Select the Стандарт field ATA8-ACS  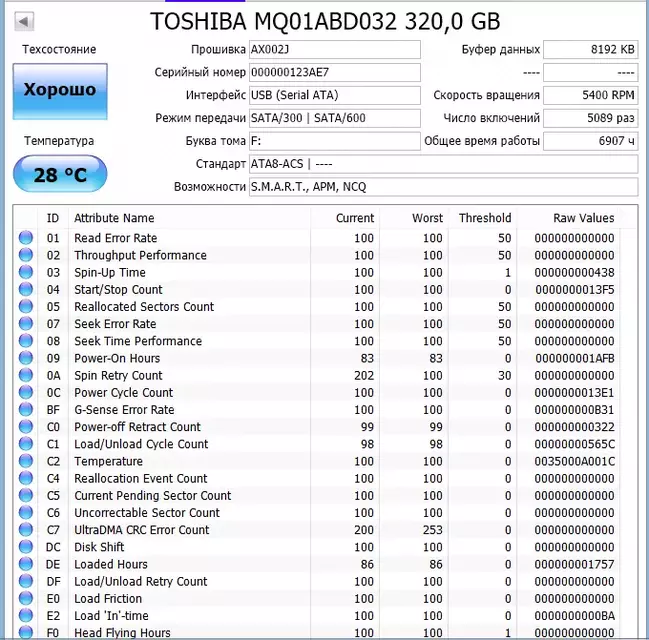tap(444, 164)
